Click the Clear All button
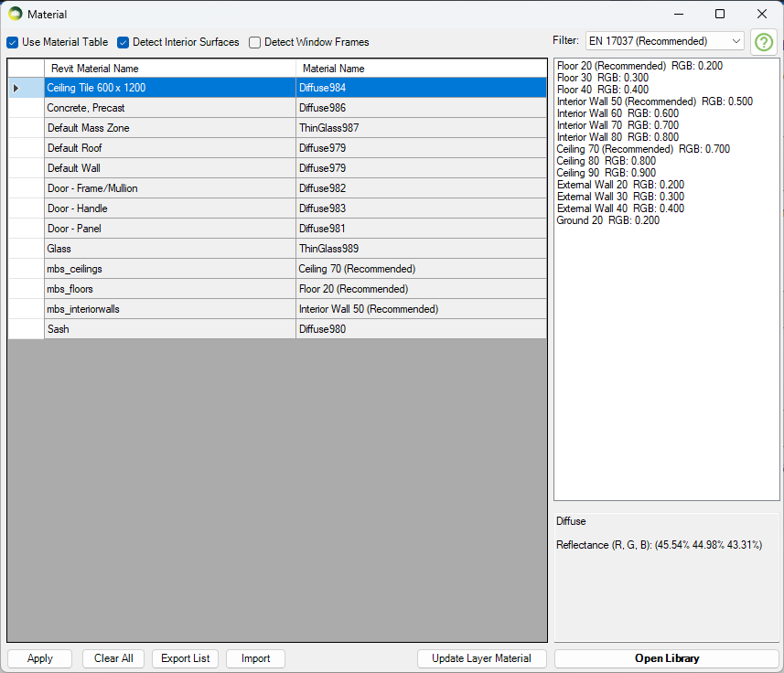 coord(113,658)
